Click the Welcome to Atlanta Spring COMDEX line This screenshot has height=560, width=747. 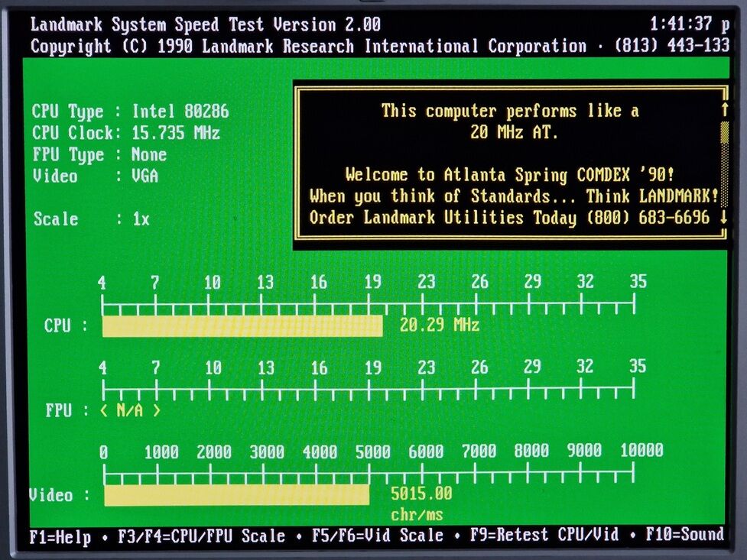(510, 175)
